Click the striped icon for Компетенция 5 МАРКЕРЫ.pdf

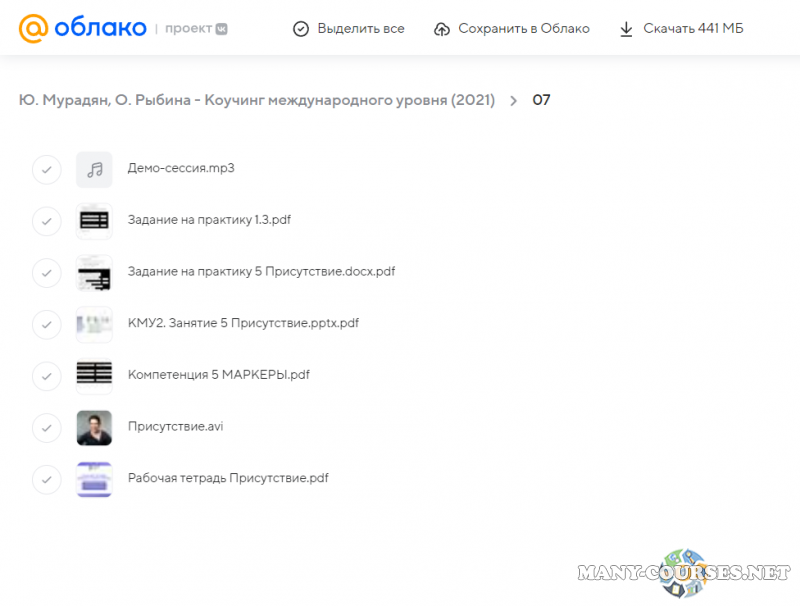pyautogui.click(x=94, y=376)
